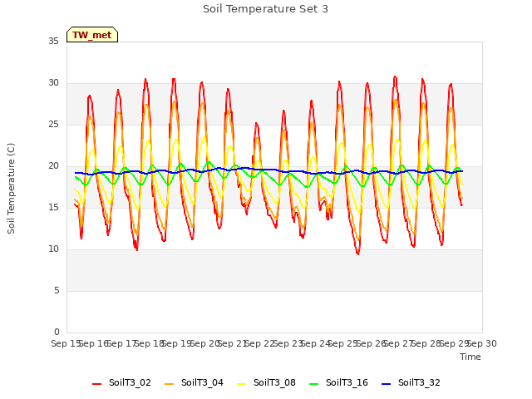The height and width of the screenshot is (399, 532).
Task: Click the yellow SoilT3_08 legend swatch
Action: (x=241, y=384)
